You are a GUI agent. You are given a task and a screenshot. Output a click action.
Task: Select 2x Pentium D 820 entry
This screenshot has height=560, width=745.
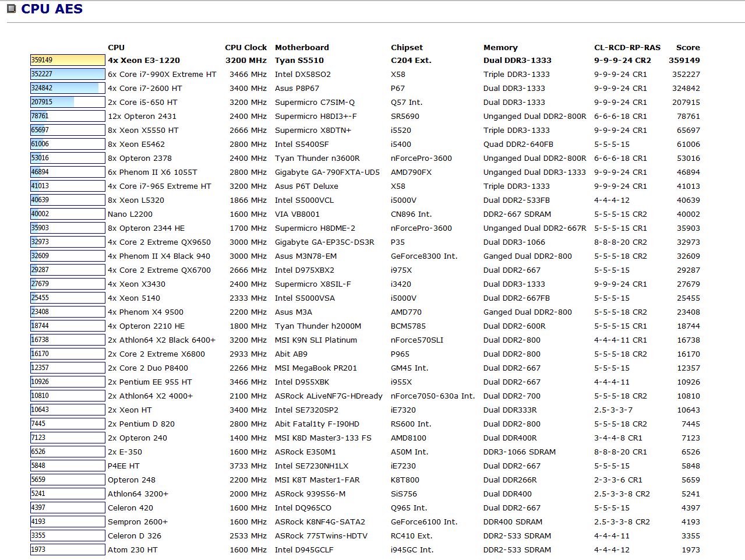(x=141, y=424)
